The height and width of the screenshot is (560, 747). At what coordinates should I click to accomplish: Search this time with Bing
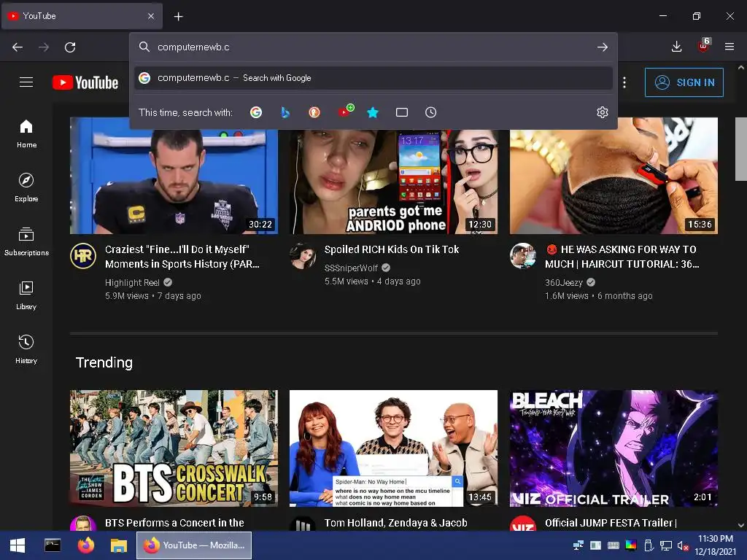[285, 112]
